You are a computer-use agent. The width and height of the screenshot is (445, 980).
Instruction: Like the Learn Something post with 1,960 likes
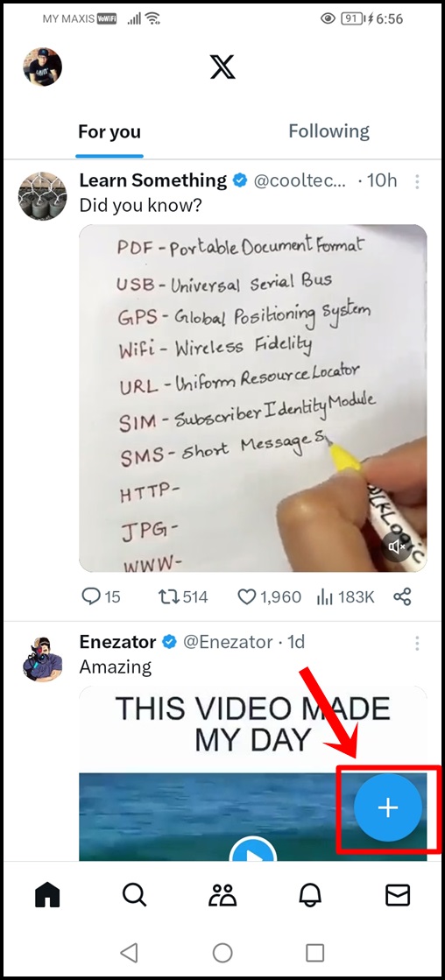(270, 597)
